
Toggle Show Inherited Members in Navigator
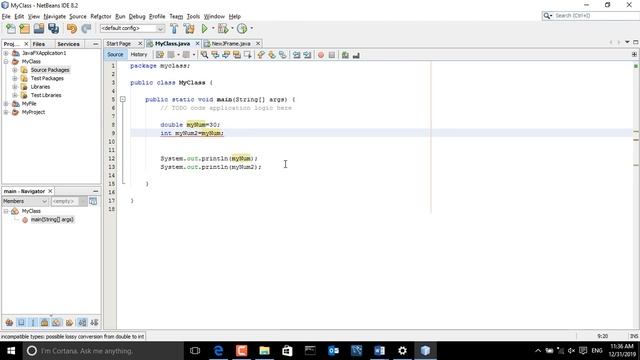9,322
